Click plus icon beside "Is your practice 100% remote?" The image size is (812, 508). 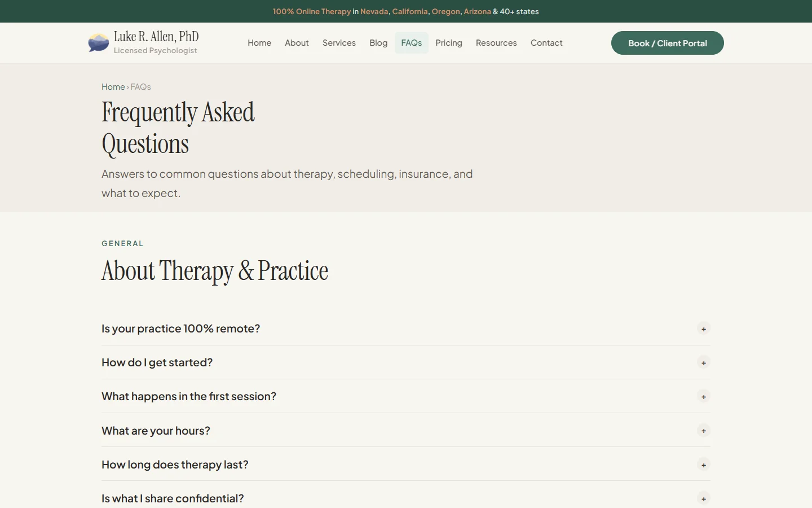point(703,329)
